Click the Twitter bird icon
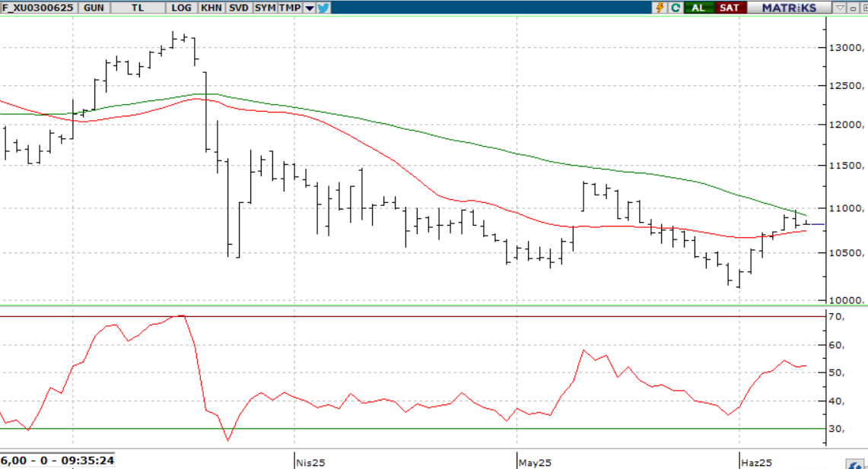 pyautogui.click(x=323, y=8)
